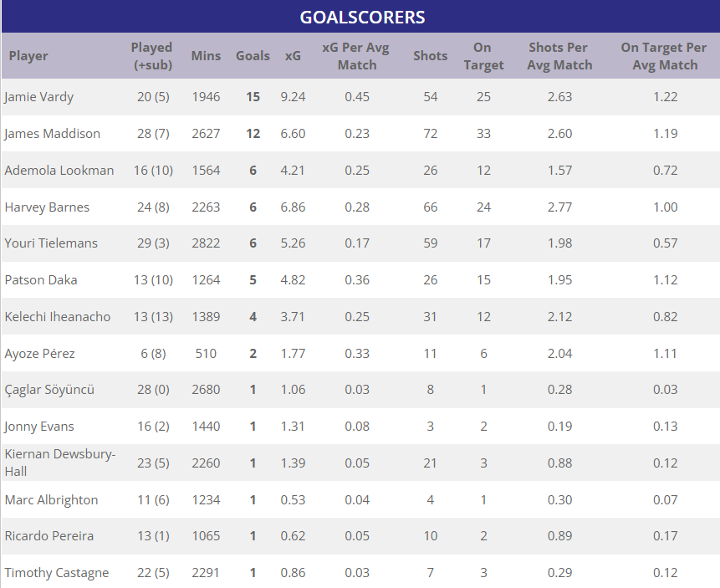Select Patson Daka player name

(41, 279)
